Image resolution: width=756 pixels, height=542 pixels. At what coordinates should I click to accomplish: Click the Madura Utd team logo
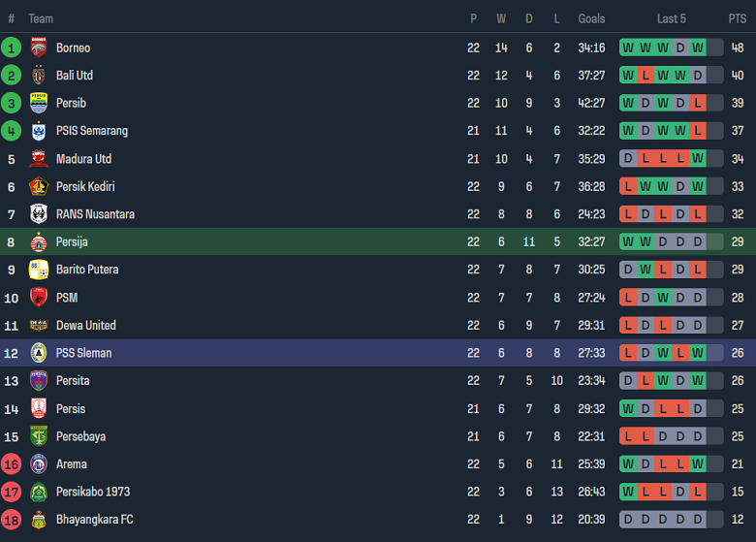[39, 159]
